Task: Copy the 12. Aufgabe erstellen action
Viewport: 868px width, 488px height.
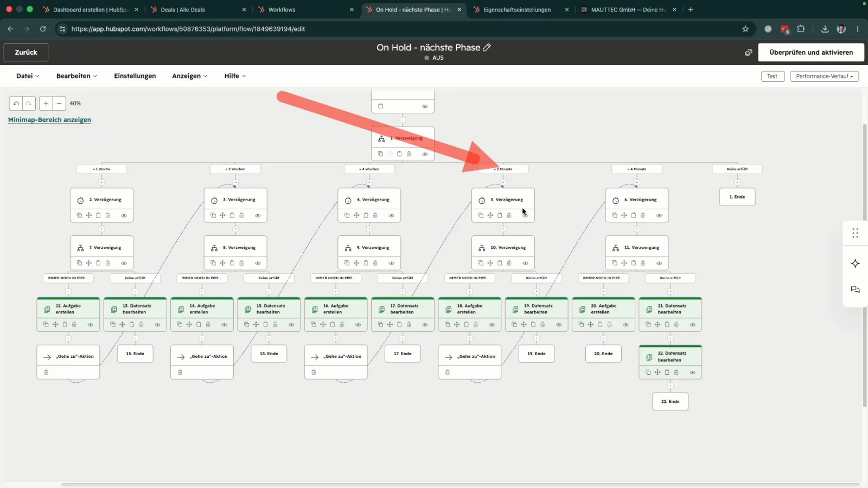Action: [46, 325]
